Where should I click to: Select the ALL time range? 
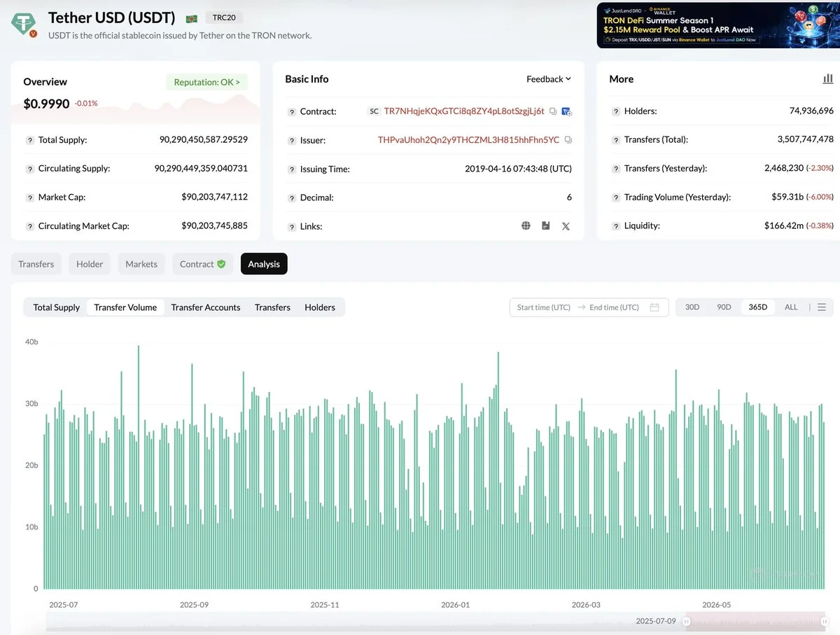[791, 307]
